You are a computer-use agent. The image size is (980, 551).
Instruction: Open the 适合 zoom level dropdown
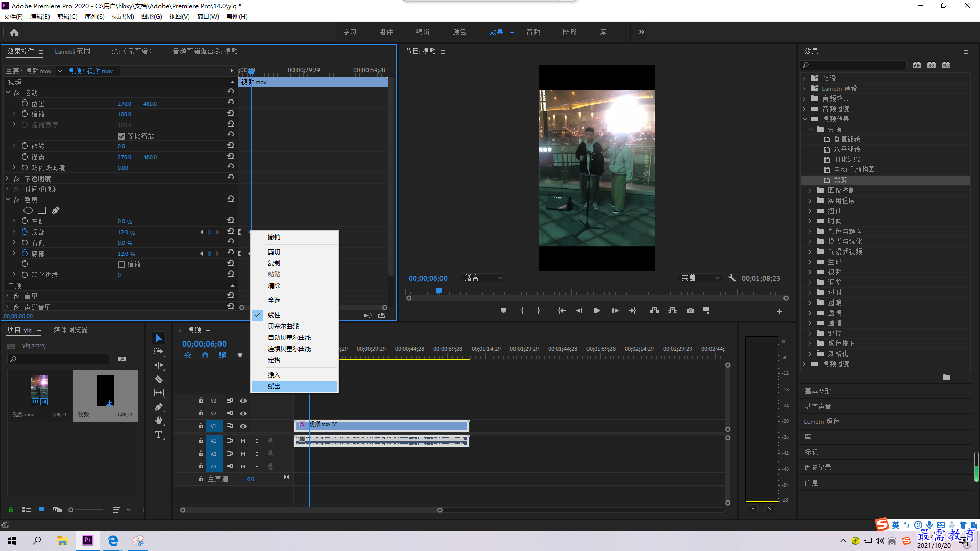tap(483, 278)
